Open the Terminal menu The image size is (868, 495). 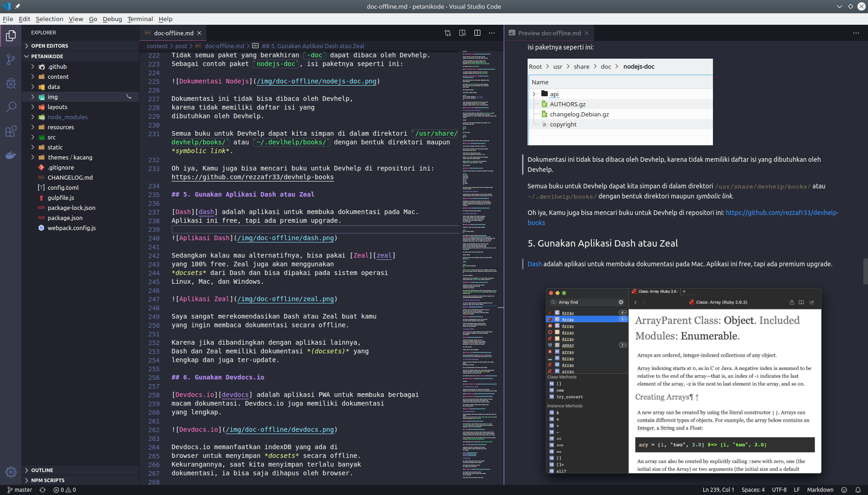[140, 19]
